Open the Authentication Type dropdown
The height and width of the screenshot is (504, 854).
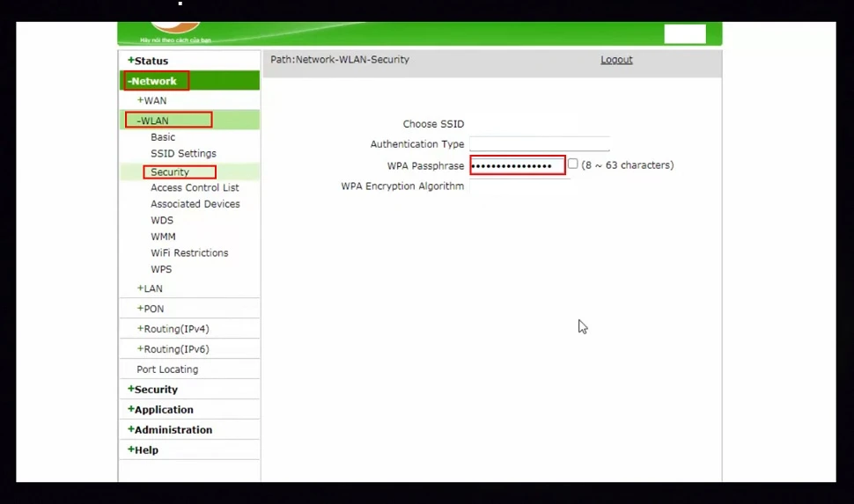pos(539,144)
